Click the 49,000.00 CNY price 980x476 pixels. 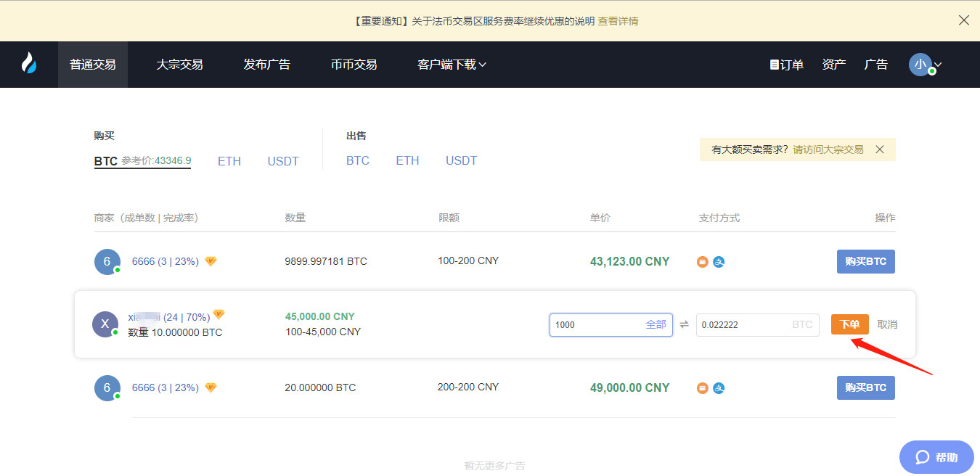pos(630,387)
